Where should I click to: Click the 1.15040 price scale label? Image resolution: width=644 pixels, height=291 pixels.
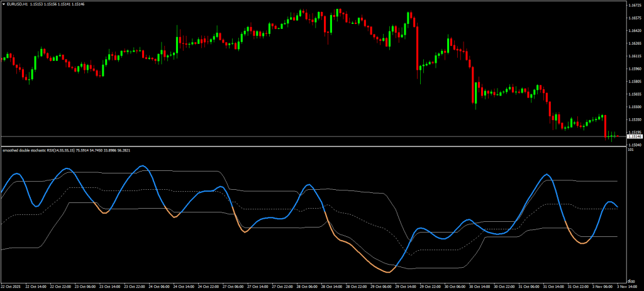[x=634, y=145]
